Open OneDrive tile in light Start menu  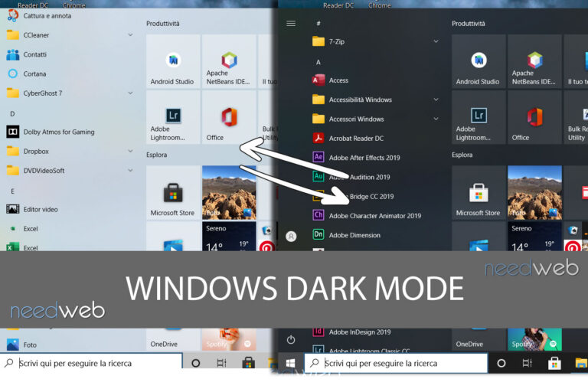[173, 339]
